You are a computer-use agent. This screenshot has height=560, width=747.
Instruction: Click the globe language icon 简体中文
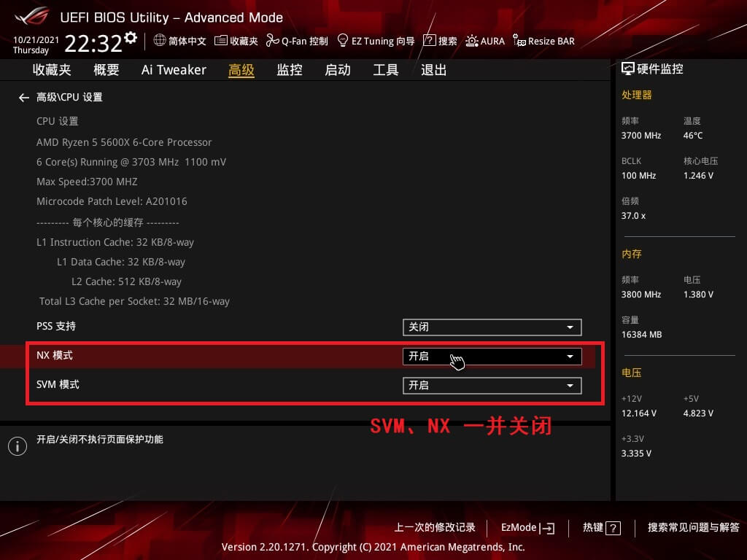[x=160, y=41]
